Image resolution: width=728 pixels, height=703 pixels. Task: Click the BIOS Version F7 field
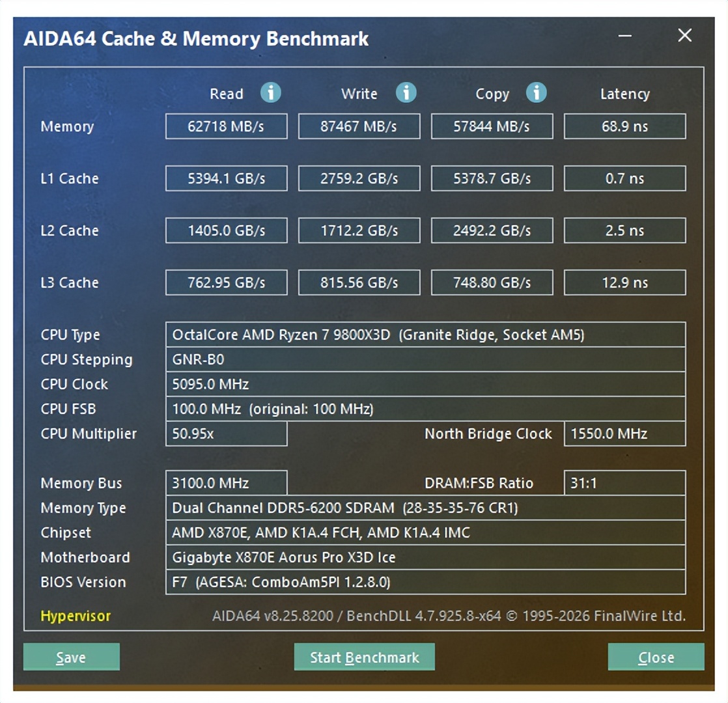click(425, 582)
